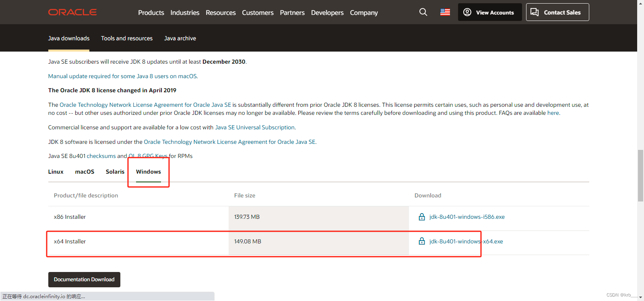Select Java archive tab
Screen dimensions: 644x301
click(x=180, y=38)
